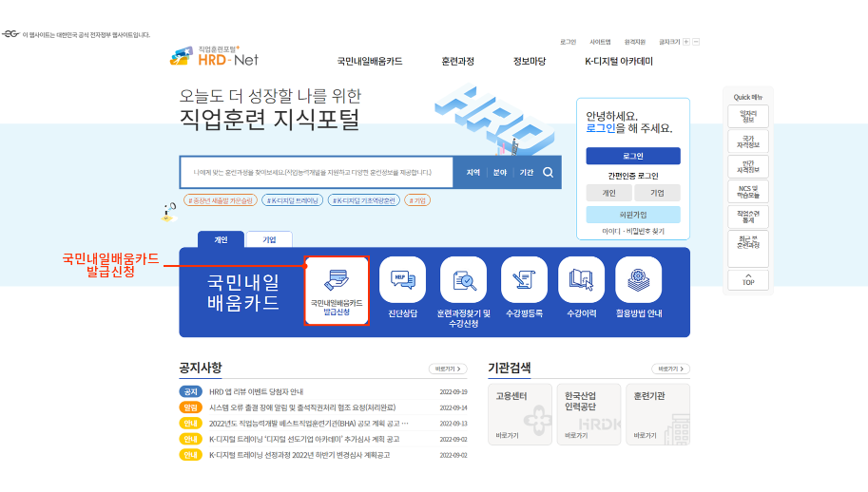Screen dimensions: 868x492
Task: Open the 시스템 오류 출결 장애 알림 notice
Action: coord(302,407)
